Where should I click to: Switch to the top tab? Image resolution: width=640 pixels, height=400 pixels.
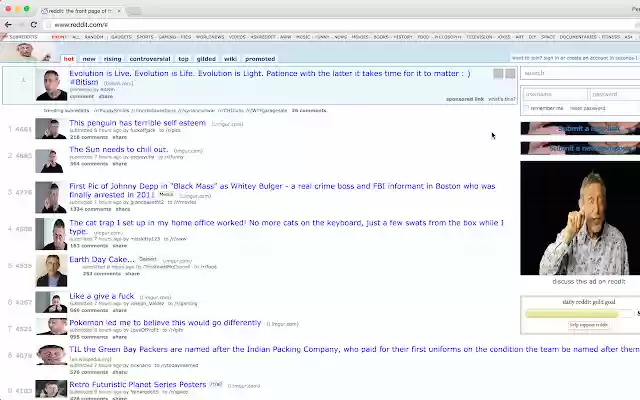tap(183, 59)
